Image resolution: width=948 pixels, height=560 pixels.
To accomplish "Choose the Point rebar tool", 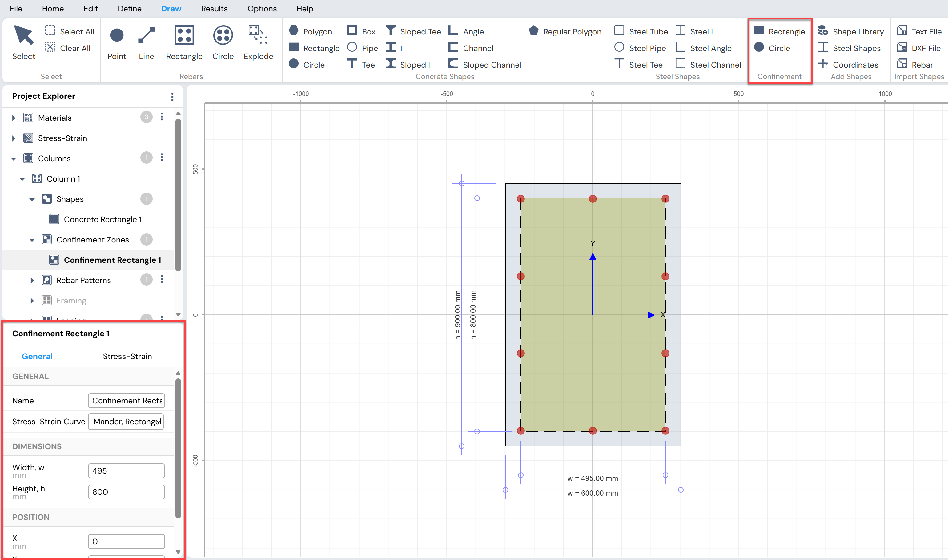I will coord(117,43).
